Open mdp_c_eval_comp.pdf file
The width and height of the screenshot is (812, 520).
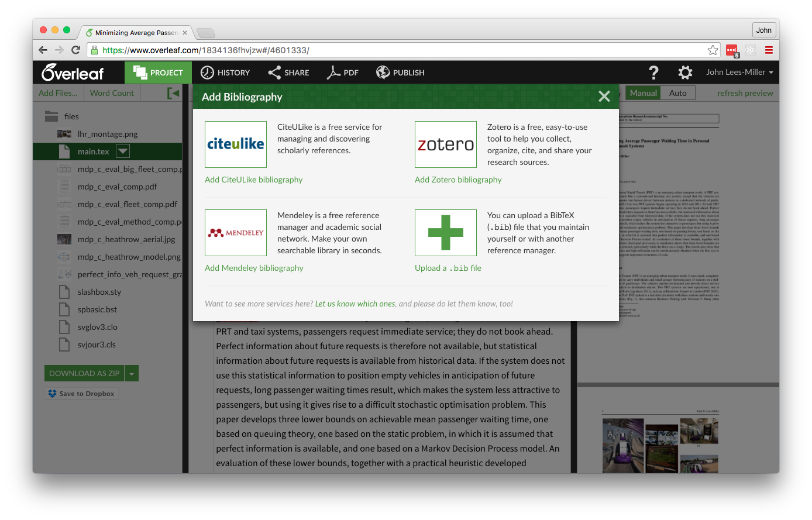click(117, 187)
